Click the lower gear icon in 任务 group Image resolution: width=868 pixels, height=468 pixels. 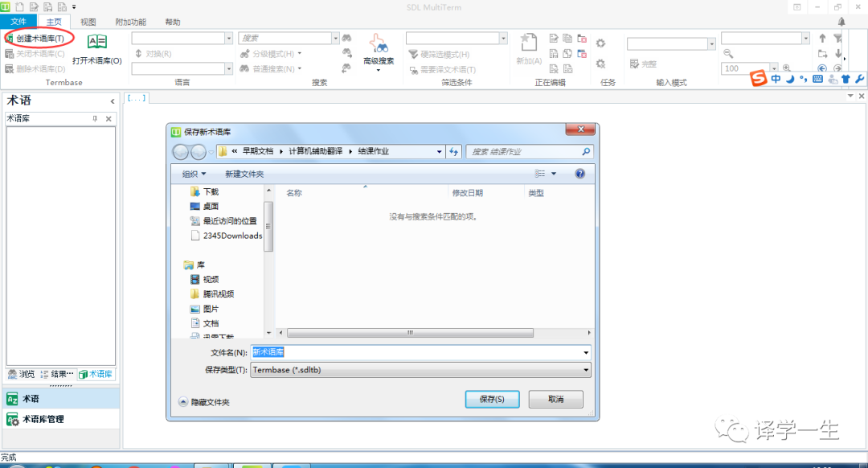pos(600,64)
